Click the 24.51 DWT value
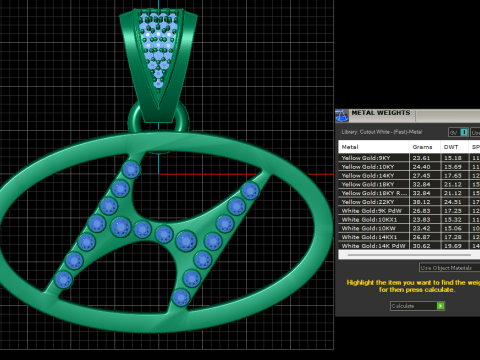Screen dimensions: 480x360 pyautogui.click(x=453, y=202)
